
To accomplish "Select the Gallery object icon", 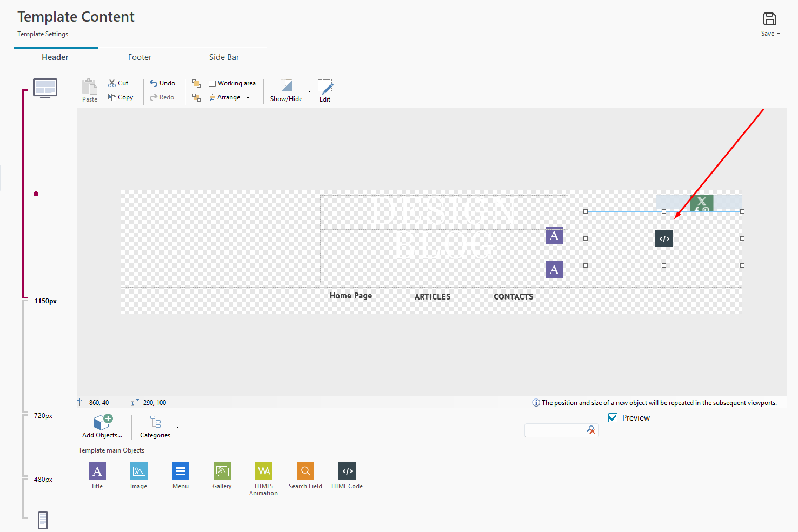I will (x=222, y=471).
